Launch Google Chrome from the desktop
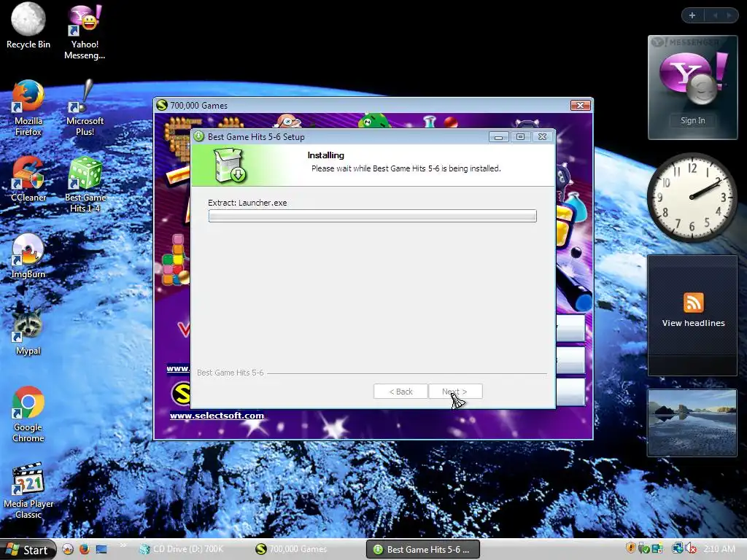 pos(28,414)
